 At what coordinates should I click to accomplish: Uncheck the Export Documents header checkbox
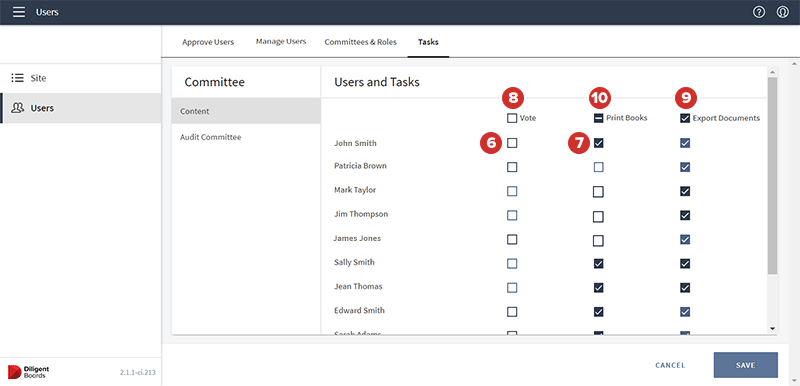coord(685,118)
